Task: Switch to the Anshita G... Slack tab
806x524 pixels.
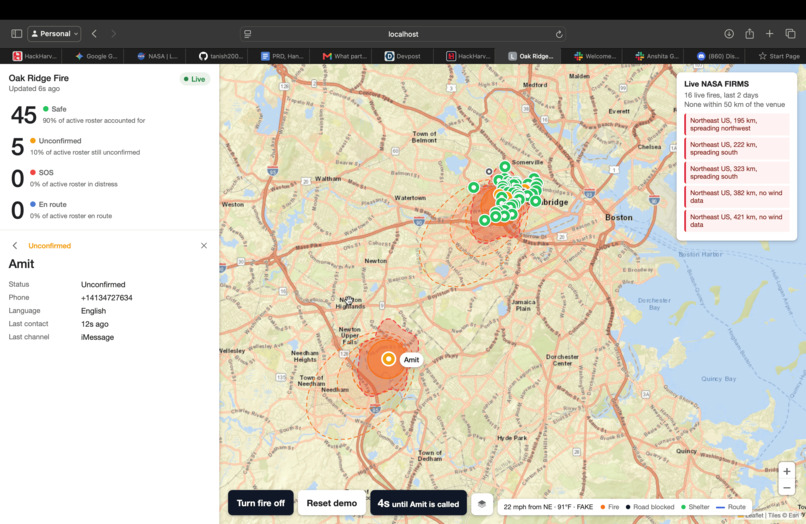Action: click(656, 56)
